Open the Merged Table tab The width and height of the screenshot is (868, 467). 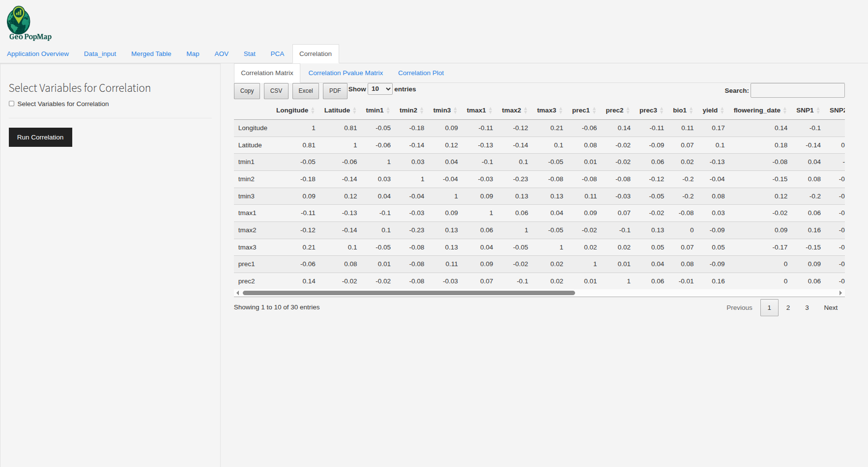tap(151, 54)
